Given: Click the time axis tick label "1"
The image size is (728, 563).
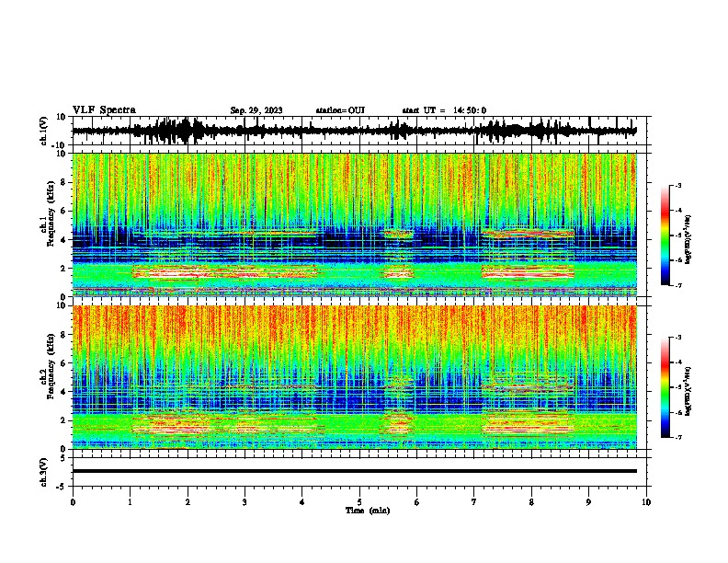Looking at the screenshot, I should (130, 502).
